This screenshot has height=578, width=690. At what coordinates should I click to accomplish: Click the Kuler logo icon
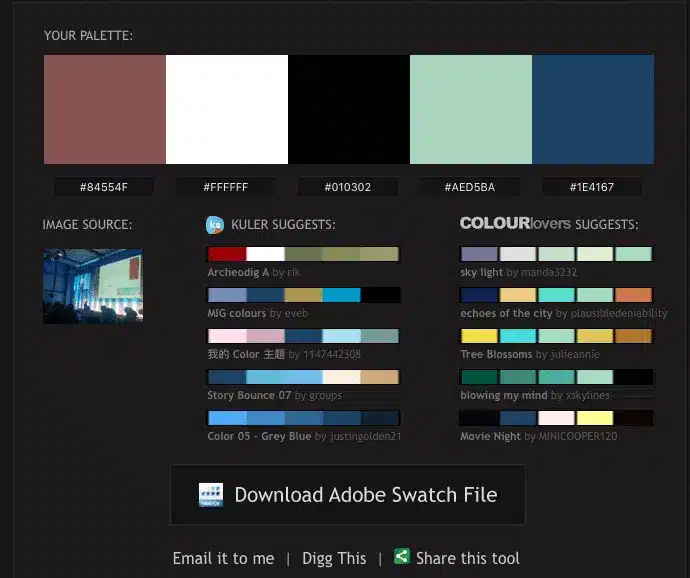(x=215, y=225)
